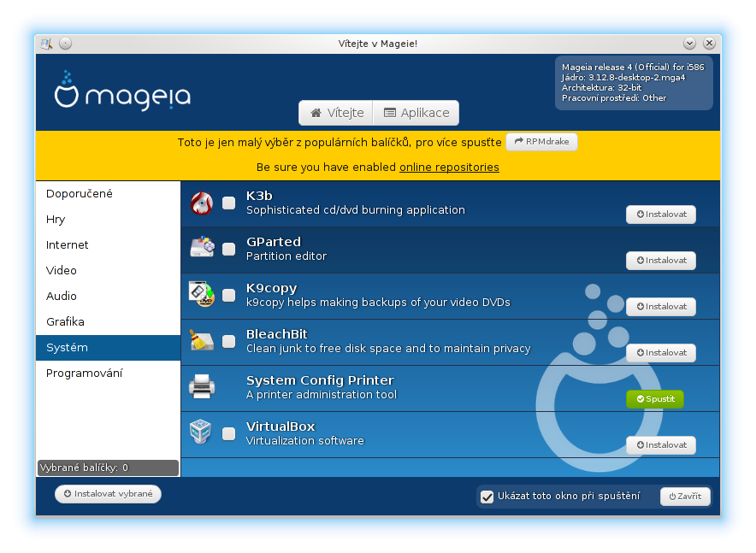Click the round pin button in titlebar

(x=66, y=44)
